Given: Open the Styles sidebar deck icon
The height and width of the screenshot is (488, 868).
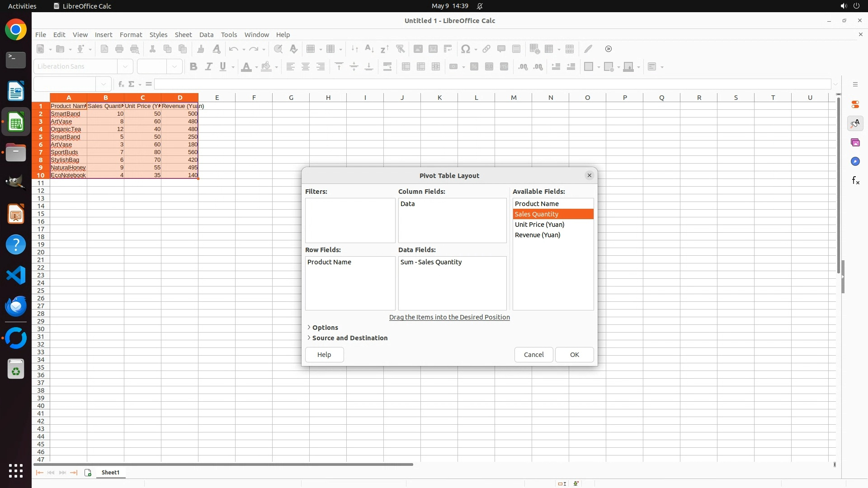Looking at the screenshot, I should [855, 123].
